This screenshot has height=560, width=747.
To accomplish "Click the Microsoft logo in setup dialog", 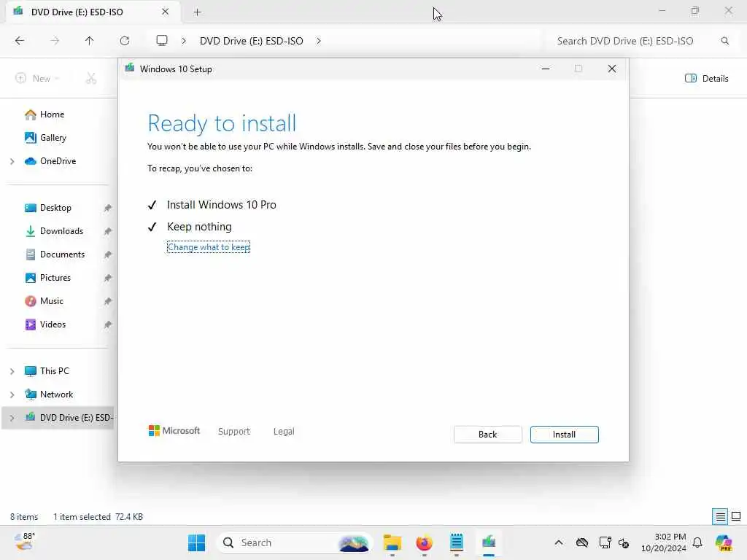I will coord(174,431).
